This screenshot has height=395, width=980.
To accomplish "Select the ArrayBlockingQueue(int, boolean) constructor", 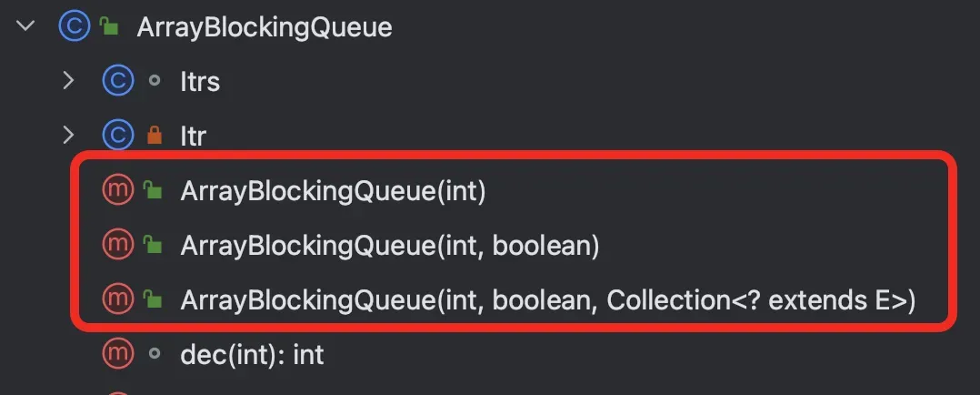I will click(x=389, y=245).
